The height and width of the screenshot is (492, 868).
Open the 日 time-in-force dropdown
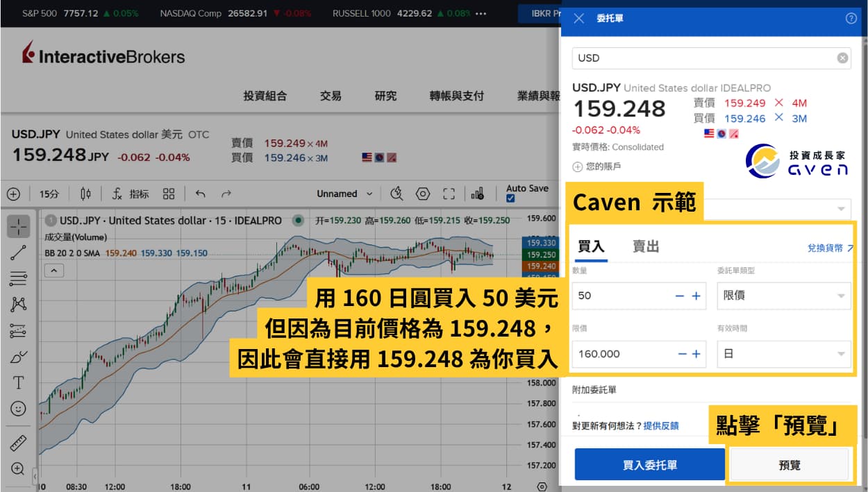[783, 354]
